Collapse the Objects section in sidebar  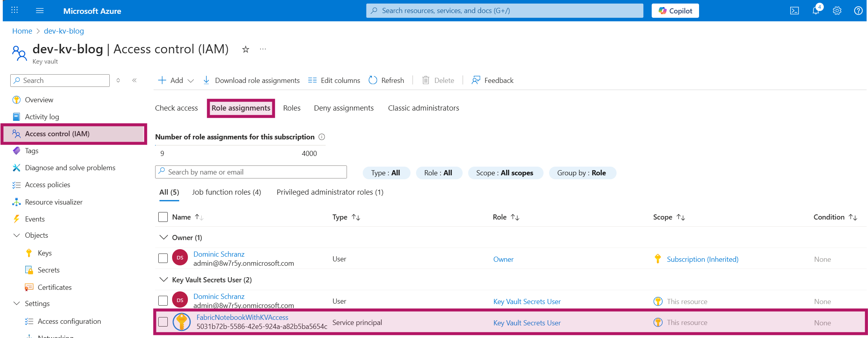pos(17,235)
